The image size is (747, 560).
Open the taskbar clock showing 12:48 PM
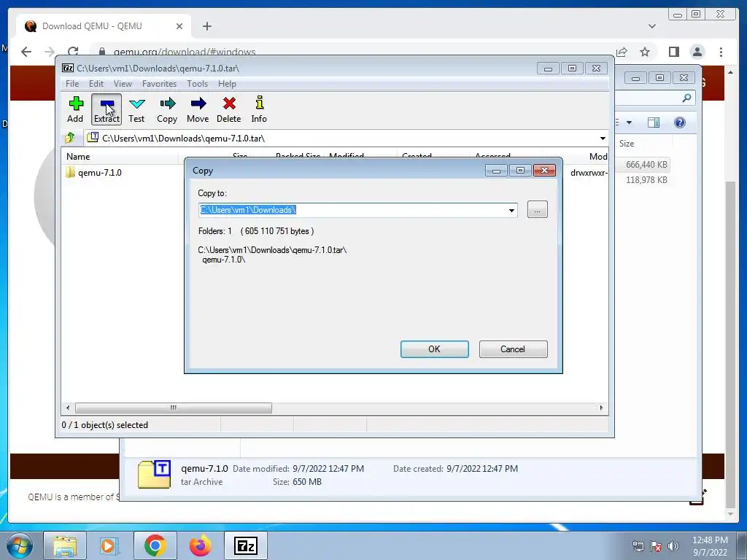710,546
